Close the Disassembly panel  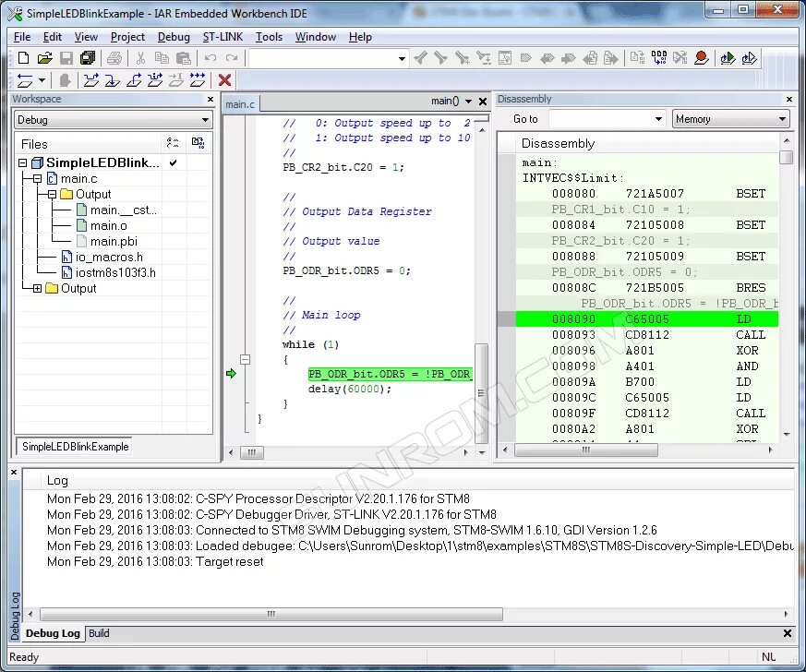coord(789,99)
